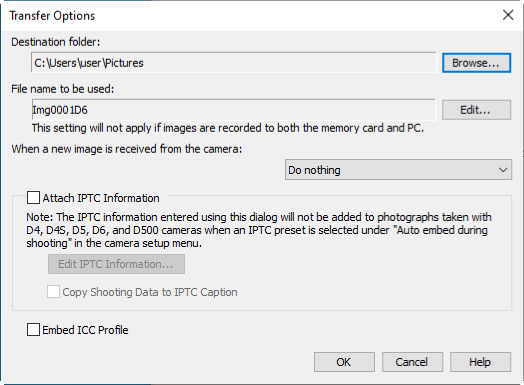This screenshot has width=524, height=385.
Task: Click the "When a new image is received" label
Action: pos(127,149)
